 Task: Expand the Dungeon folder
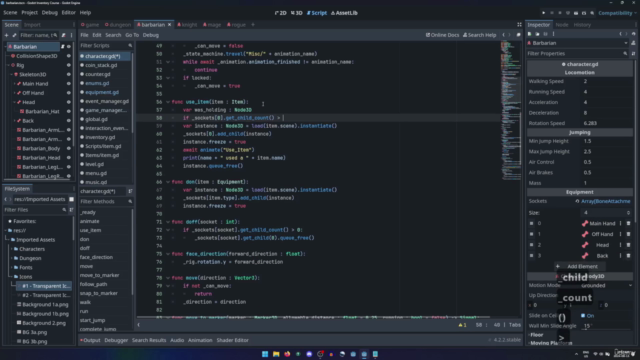[11, 258]
